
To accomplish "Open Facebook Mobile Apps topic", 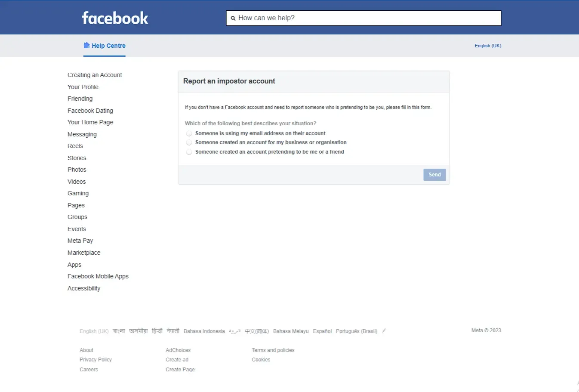I will pos(98,276).
